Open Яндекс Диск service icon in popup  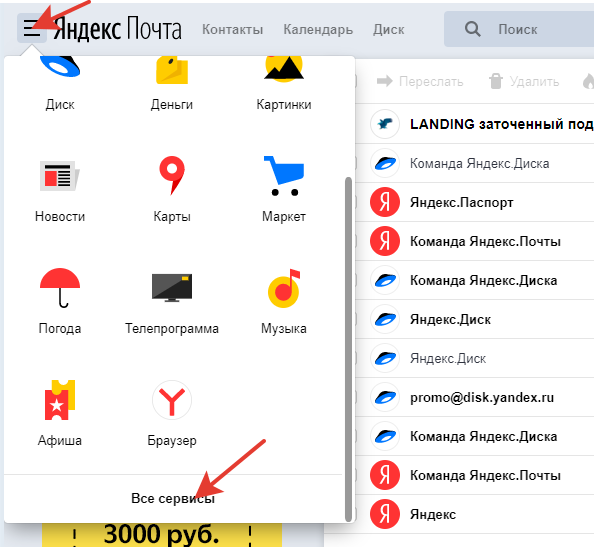pyautogui.click(x=60, y=67)
